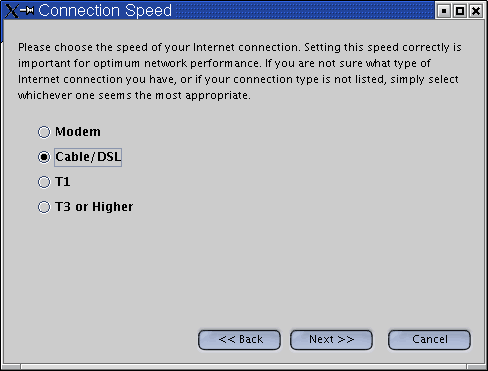Click the Connection Speed title bar text

(x=105, y=11)
